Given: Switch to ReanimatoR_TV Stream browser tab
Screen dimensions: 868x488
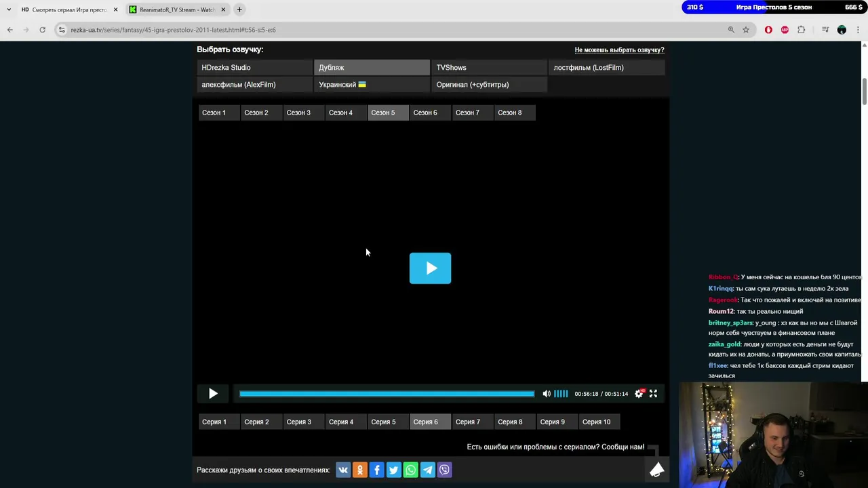Looking at the screenshot, I should (x=177, y=9).
